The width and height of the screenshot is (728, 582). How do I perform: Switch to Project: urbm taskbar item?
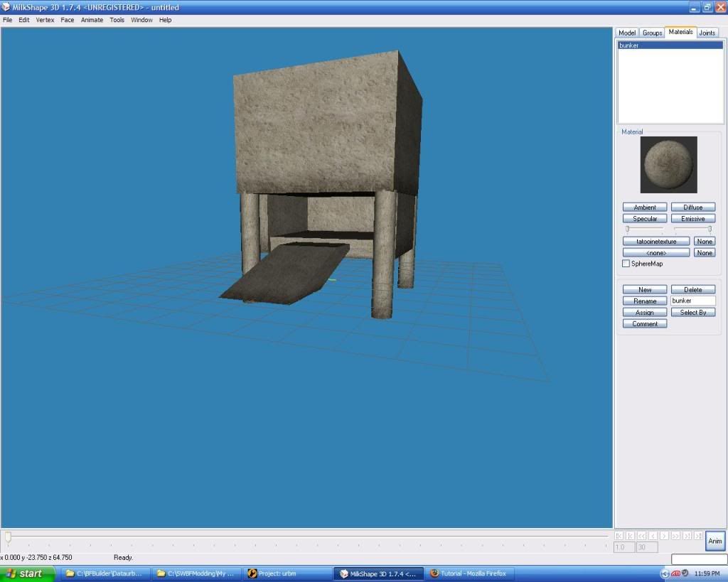[x=287, y=573]
